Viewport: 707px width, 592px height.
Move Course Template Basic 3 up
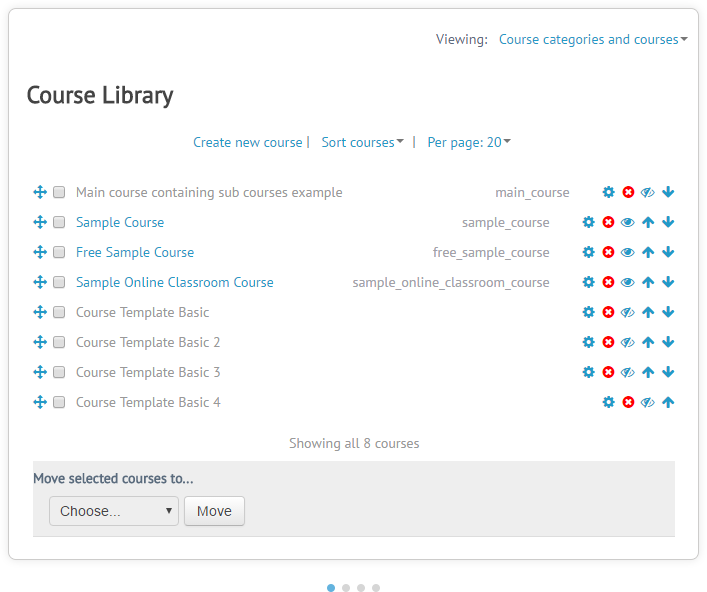pos(648,372)
